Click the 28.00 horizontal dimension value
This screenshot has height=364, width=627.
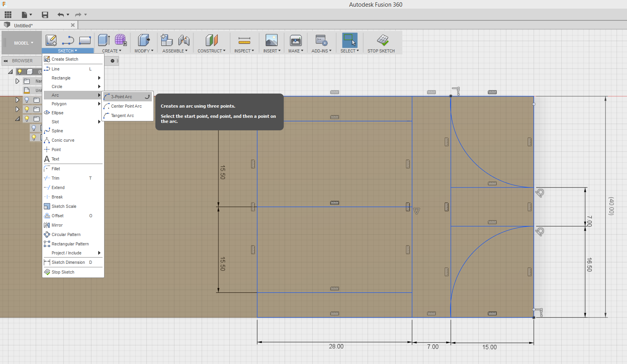coord(336,346)
